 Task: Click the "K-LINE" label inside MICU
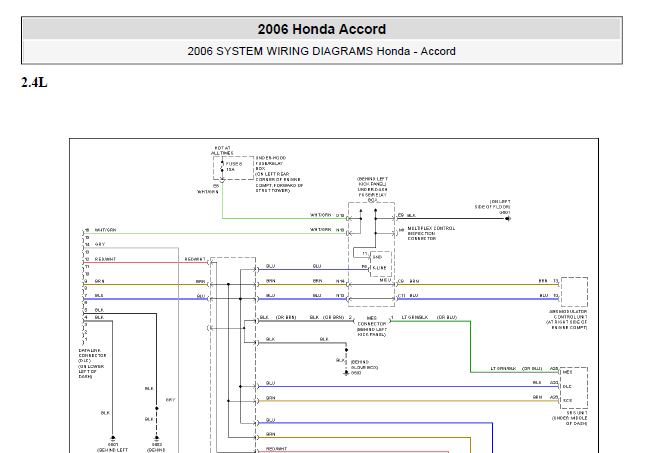[379, 268]
